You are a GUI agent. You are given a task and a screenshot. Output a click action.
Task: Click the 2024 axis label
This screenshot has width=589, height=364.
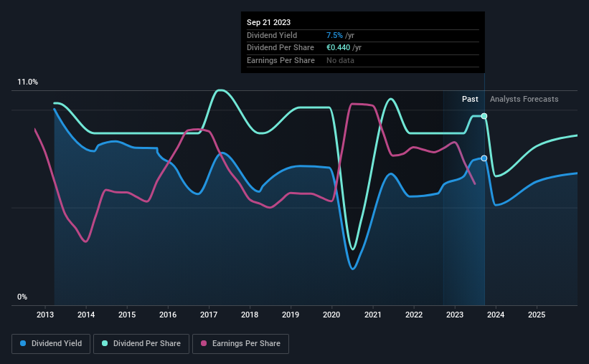pos(496,315)
